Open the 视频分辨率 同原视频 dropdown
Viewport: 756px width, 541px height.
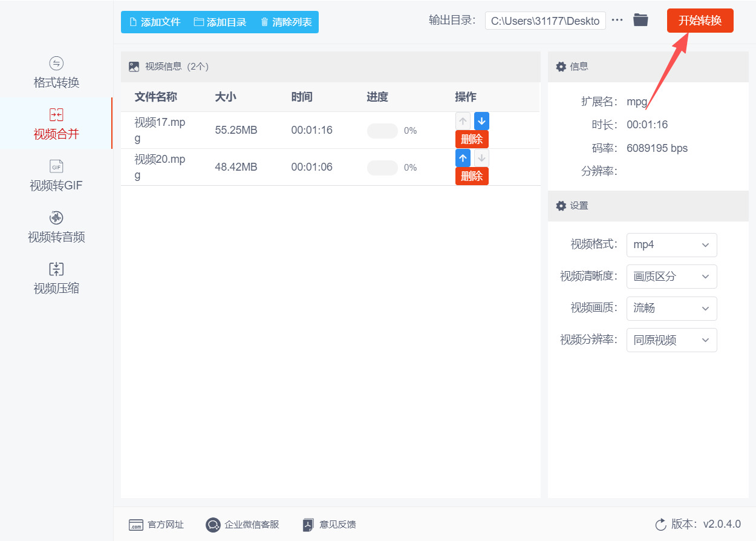[x=671, y=339]
